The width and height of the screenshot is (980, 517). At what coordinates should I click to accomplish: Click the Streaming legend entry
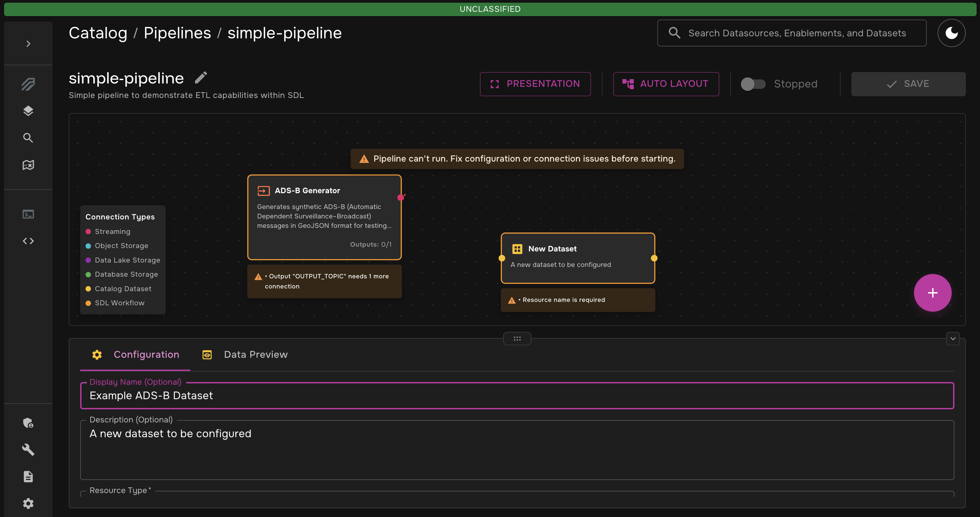[108, 232]
